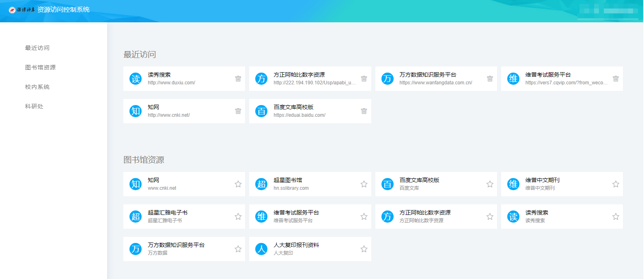Star the 超星图书馆 resource

(x=364, y=184)
